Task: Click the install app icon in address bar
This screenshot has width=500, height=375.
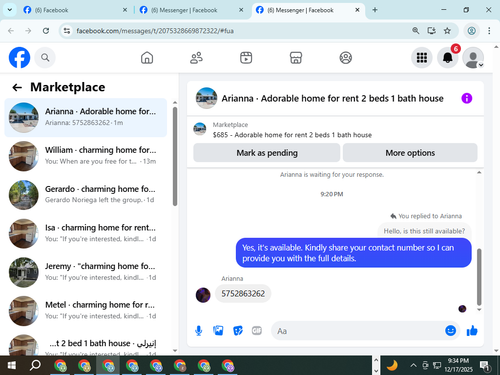Action: tap(431, 31)
